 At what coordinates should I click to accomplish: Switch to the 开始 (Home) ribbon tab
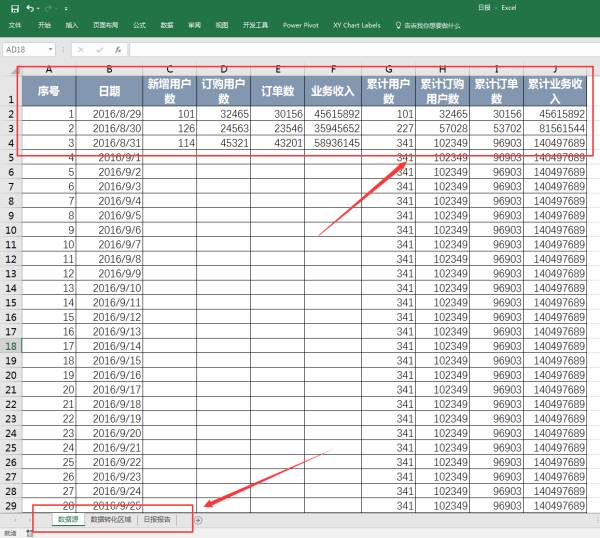(x=44, y=25)
